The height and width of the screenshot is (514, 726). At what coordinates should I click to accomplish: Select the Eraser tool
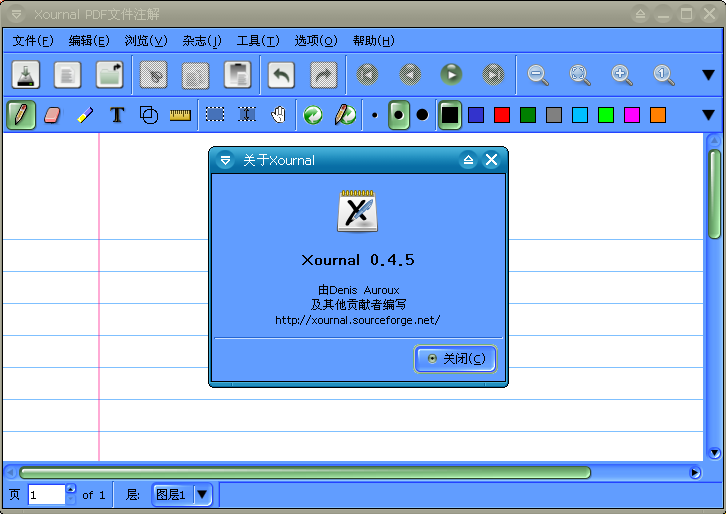[x=52, y=115]
